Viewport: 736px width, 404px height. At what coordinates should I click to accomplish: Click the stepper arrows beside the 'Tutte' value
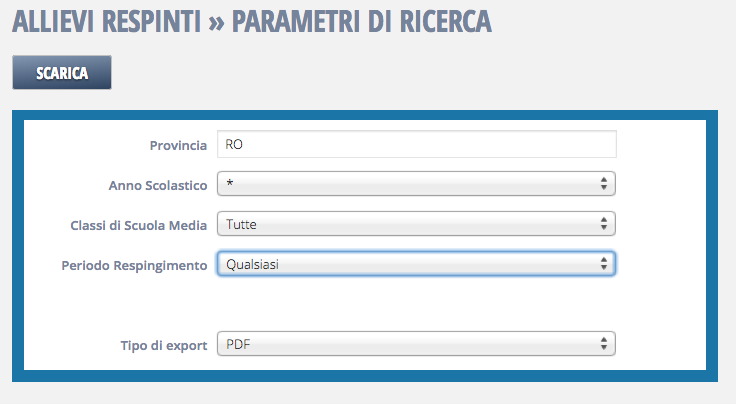click(x=604, y=224)
